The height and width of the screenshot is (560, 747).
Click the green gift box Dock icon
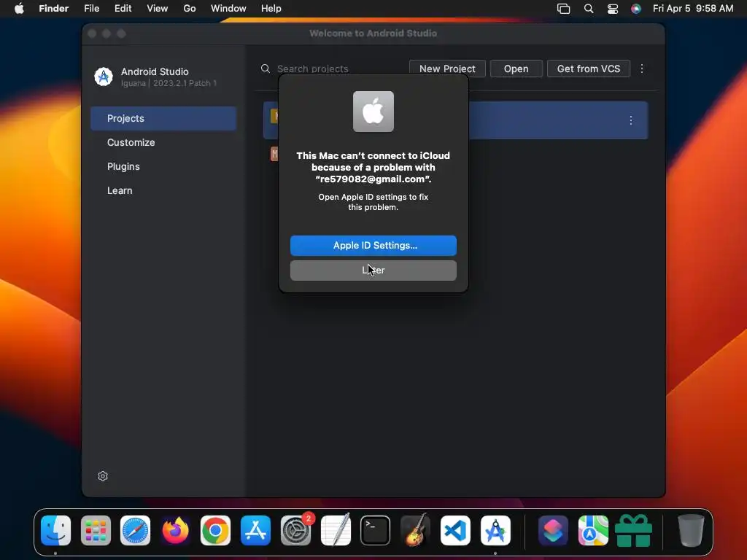pos(633,531)
